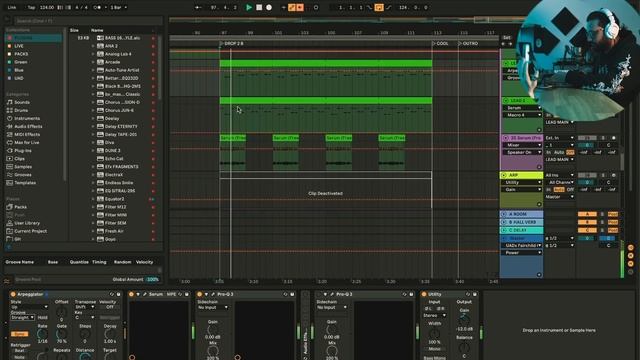Jump to the OUTRO locator
Image resolution: width=640 pixels, height=360 pixels.
coord(468,43)
